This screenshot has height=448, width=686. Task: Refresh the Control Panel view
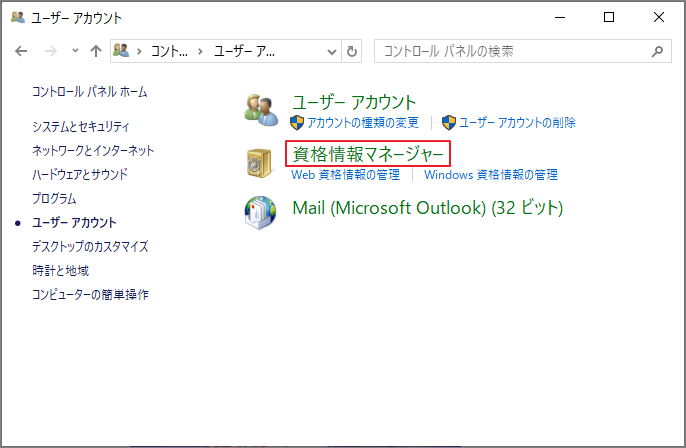pyautogui.click(x=351, y=52)
